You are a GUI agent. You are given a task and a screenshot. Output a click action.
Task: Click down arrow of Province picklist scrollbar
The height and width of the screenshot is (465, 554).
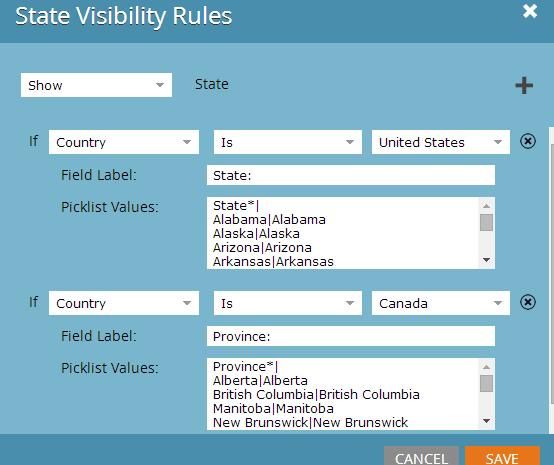click(x=487, y=421)
